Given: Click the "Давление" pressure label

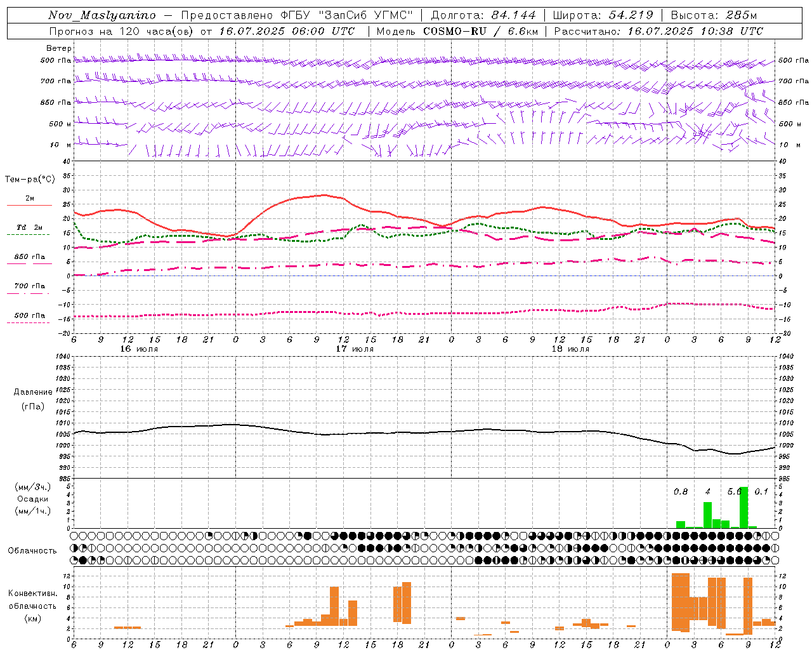Looking at the screenshot, I should [x=33, y=392].
